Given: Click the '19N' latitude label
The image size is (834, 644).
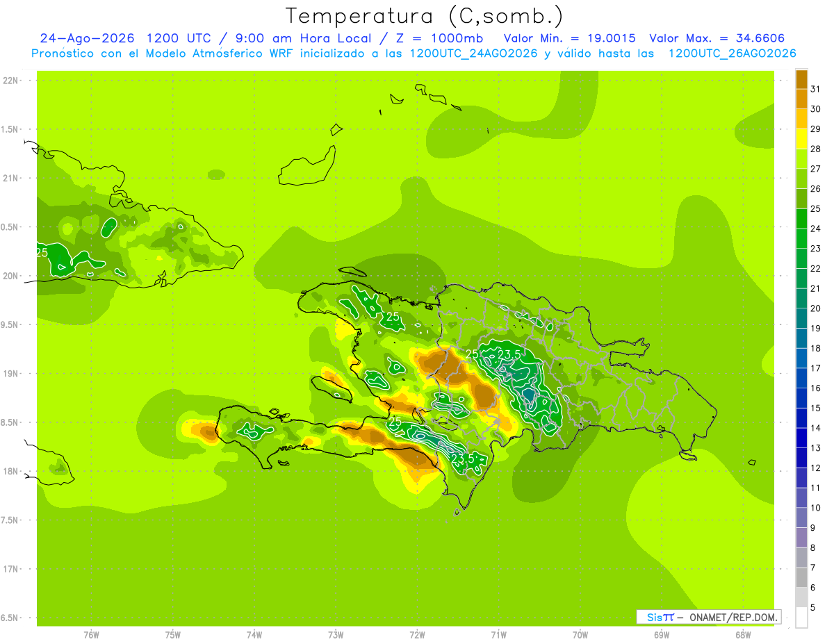Looking at the screenshot, I should pyautogui.click(x=11, y=373).
